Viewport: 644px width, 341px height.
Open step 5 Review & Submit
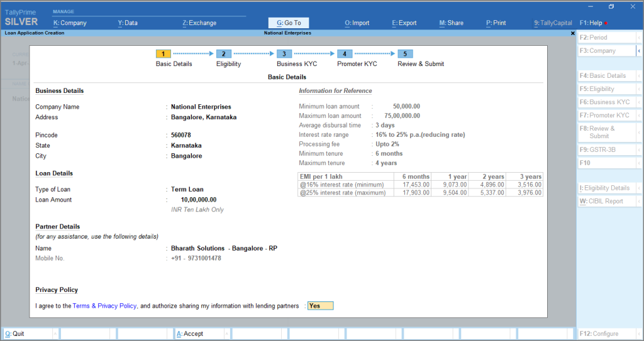pyautogui.click(x=405, y=54)
